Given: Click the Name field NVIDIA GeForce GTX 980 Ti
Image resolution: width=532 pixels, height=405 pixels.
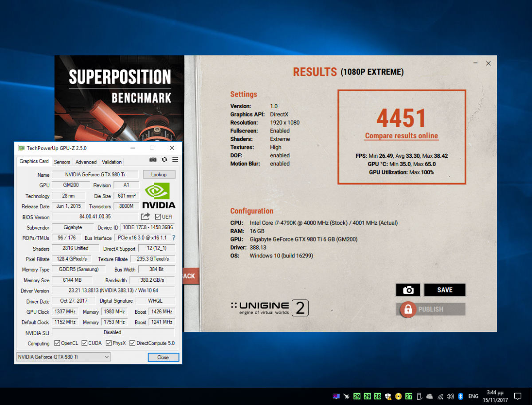Looking at the screenshot, I should tap(95, 175).
